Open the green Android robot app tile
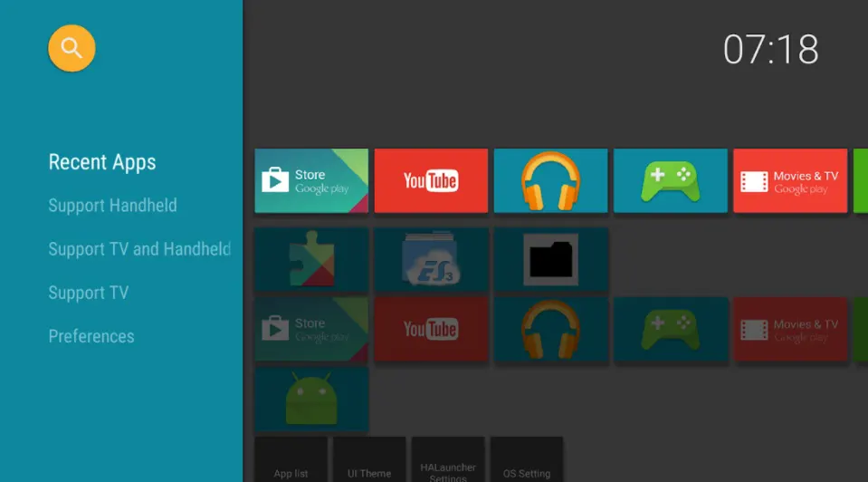Screen dimensions: 868x482 click(311, 399)
